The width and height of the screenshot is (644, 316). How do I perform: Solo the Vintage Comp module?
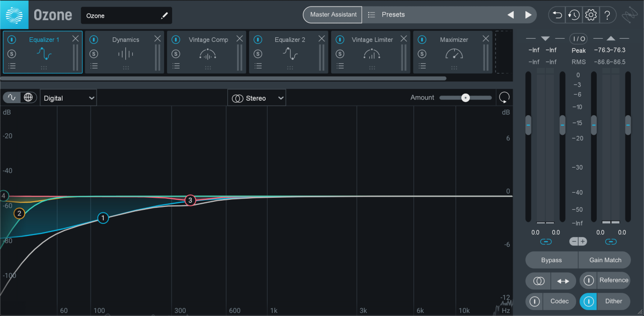click(176, 54)
